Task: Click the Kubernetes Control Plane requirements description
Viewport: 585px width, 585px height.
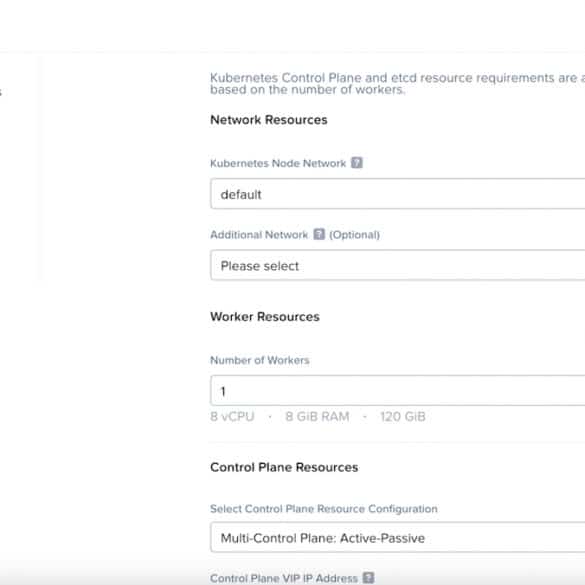Action: (x=397, y=84)
